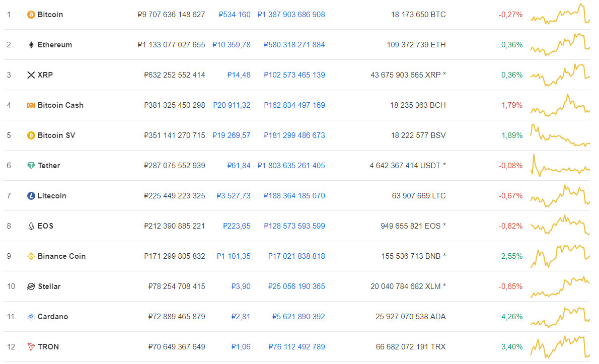View the Bitcoin SV sparkline chart

click(x=560, y=135)
